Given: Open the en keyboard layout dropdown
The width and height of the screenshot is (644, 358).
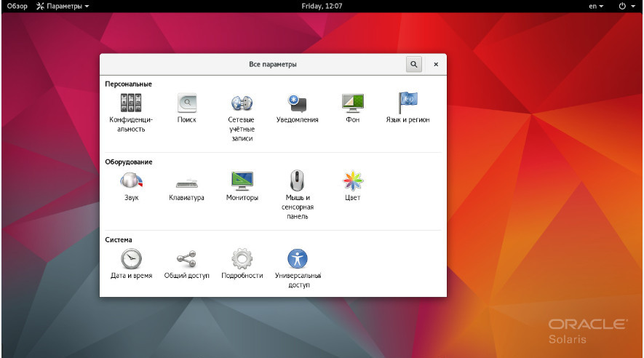Looking at the screenshot, I should point(595,6).
